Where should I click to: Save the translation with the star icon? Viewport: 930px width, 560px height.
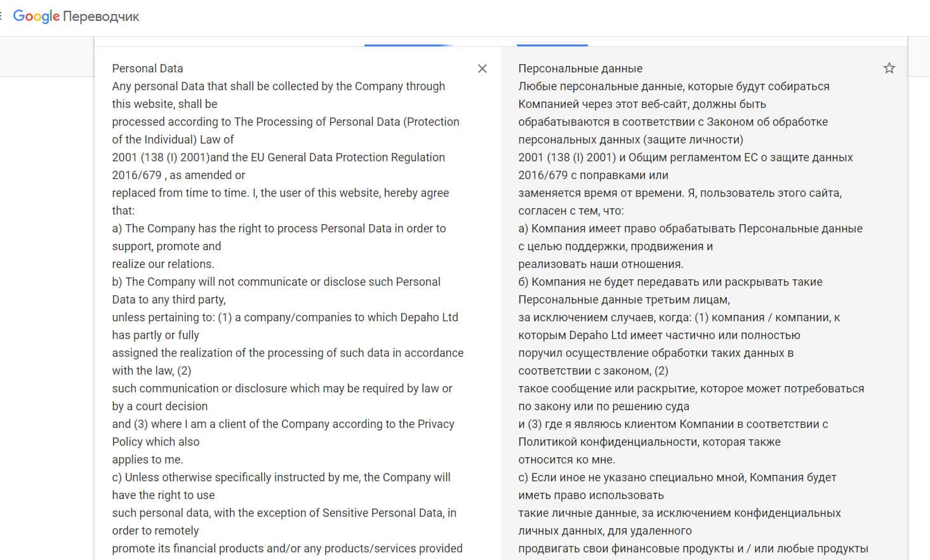tap(889, 68)
